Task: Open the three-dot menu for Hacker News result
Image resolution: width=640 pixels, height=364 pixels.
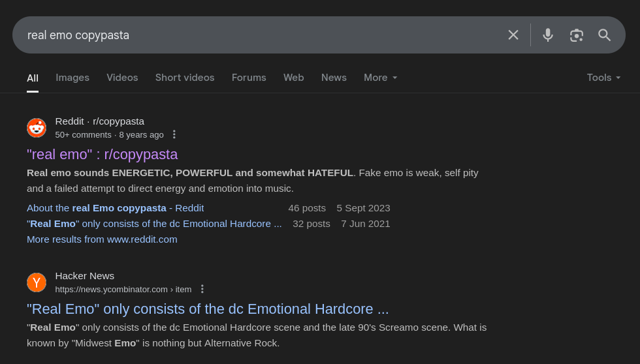Action: [202, 289]
